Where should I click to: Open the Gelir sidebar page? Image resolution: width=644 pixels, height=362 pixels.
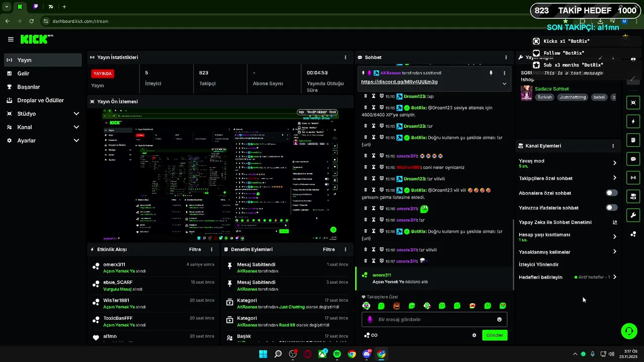coord(43,73)
